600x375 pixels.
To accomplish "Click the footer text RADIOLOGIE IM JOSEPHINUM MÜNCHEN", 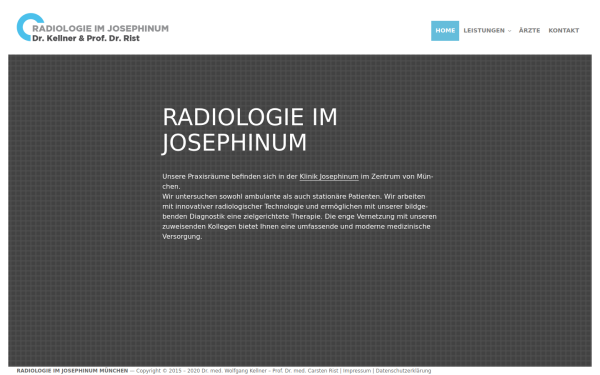I will point(72,371).
